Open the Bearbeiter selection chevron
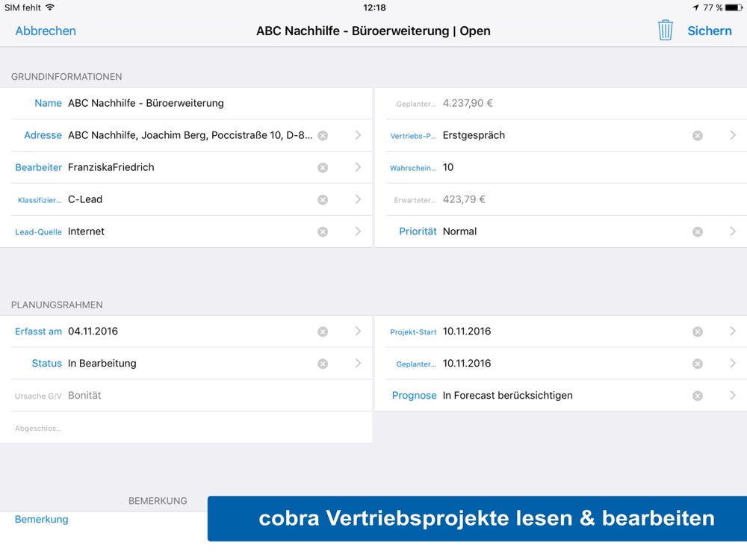The width and height of the screenshot is (747, 560). pos(358,167)
